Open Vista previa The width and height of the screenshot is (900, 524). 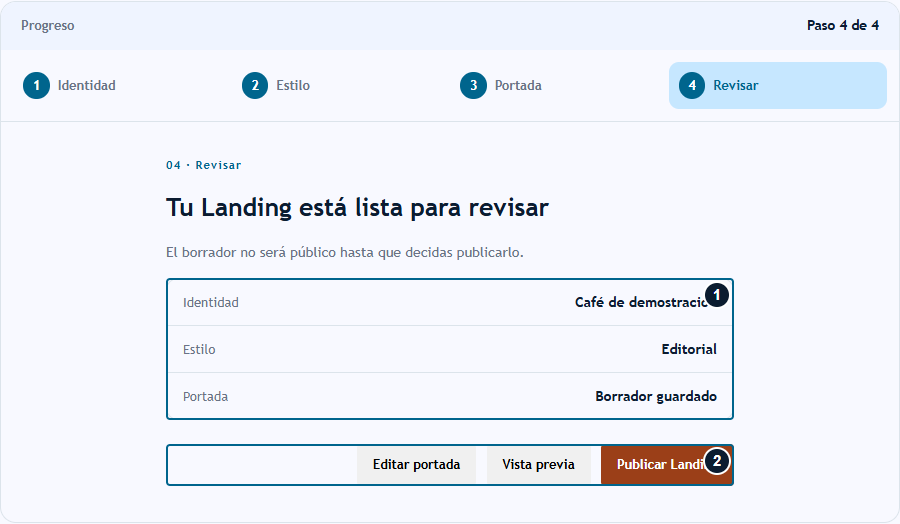pos(538,465)
